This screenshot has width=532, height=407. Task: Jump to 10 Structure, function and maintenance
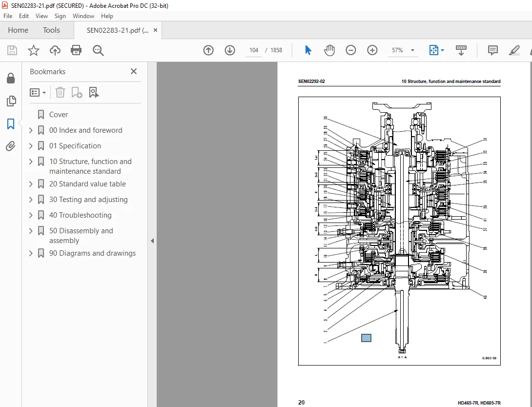(90, 166)
